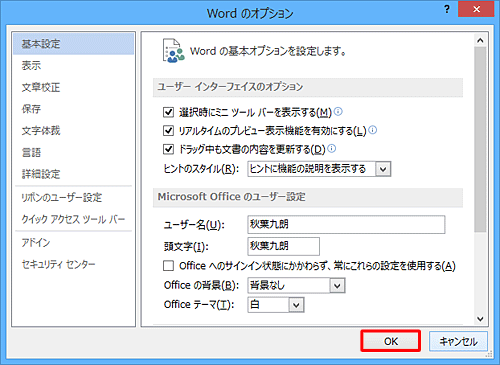Open リボンのユーザー設定 category
The height and width of the screenshot is (365, 500).
74,197
